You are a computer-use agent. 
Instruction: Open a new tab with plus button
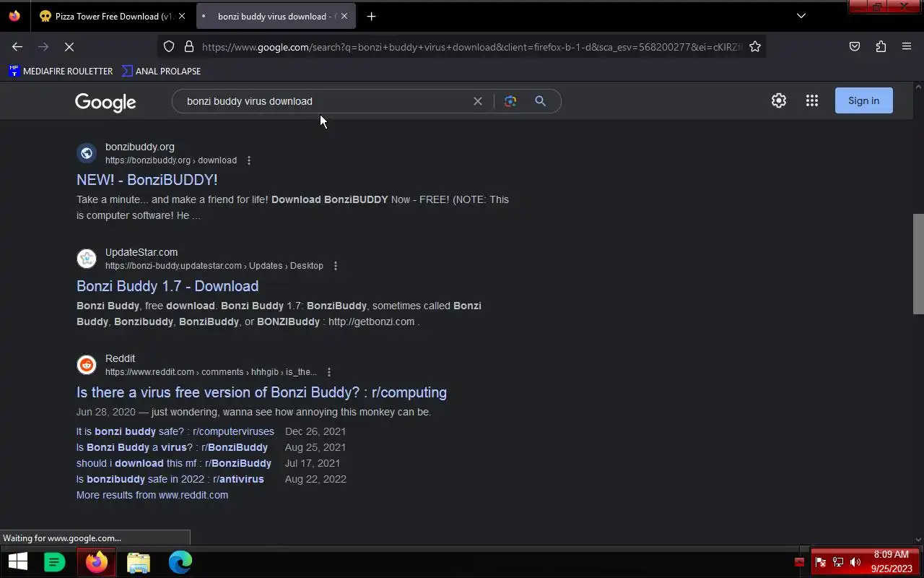pyautogui.click(x=371, y=16)
